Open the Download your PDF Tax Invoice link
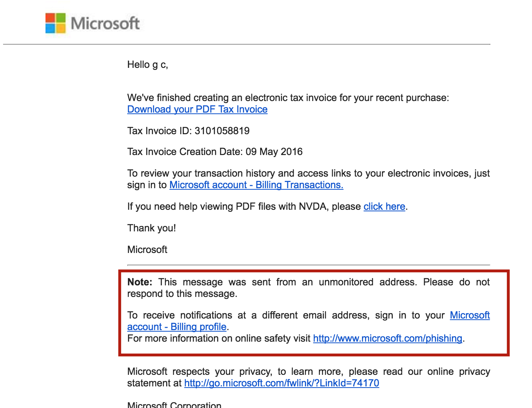This screenshot has width=532, height=408. click(x=197, y=110)
